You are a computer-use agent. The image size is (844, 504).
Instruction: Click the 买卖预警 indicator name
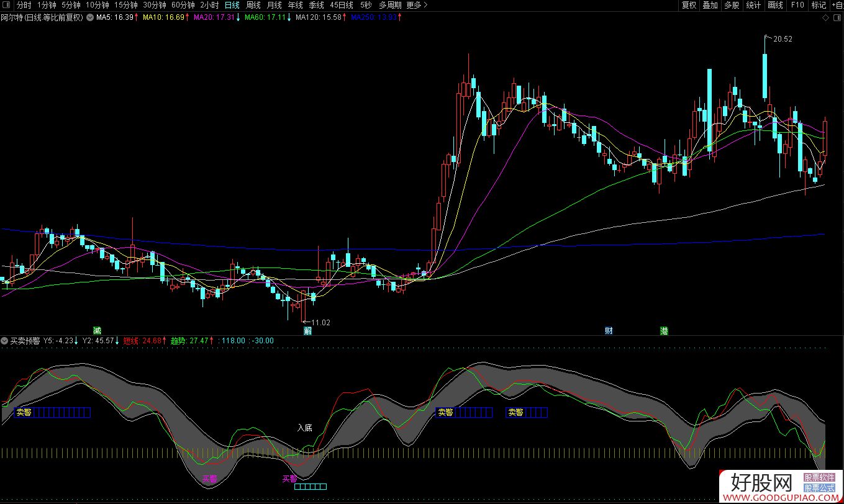(x=25, y=341)
